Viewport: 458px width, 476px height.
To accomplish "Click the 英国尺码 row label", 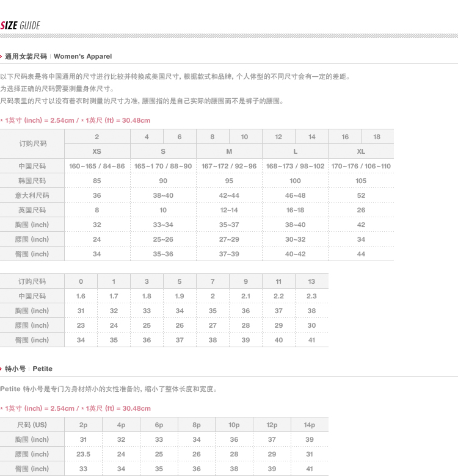I will coord(32,210).
